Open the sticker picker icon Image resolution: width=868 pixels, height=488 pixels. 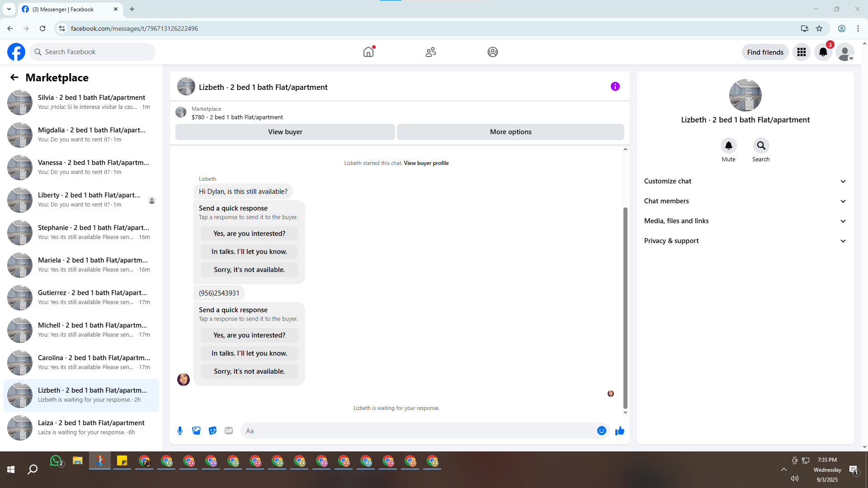(212, 431)
